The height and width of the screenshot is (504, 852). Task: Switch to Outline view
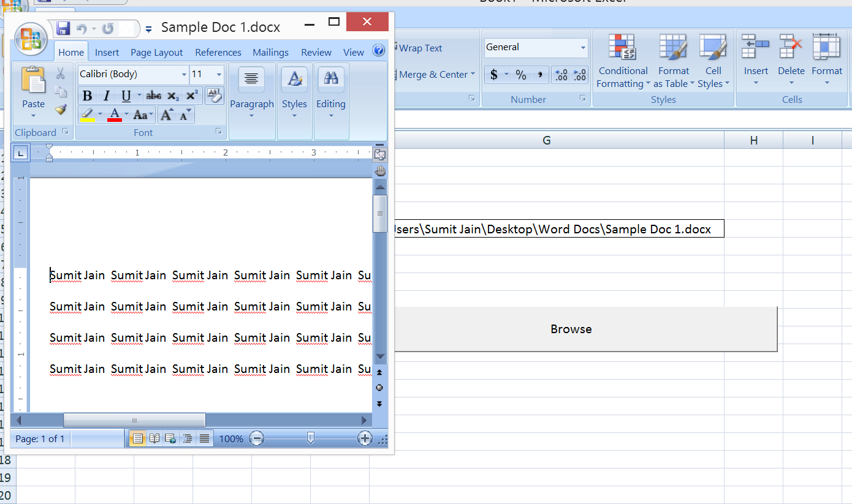coord(188,438)
